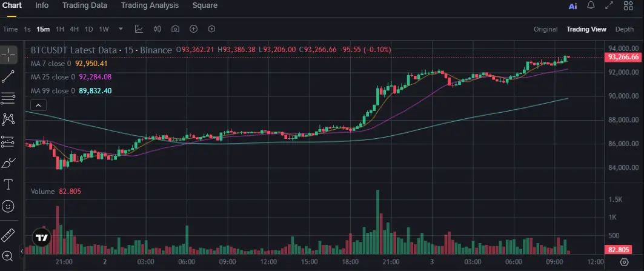Select the horizontal lines tool
644x271 pixels.
click(8, 98)
